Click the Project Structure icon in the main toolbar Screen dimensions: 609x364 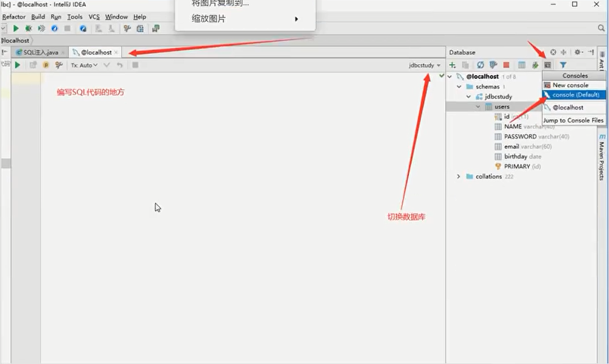point(140,29)
